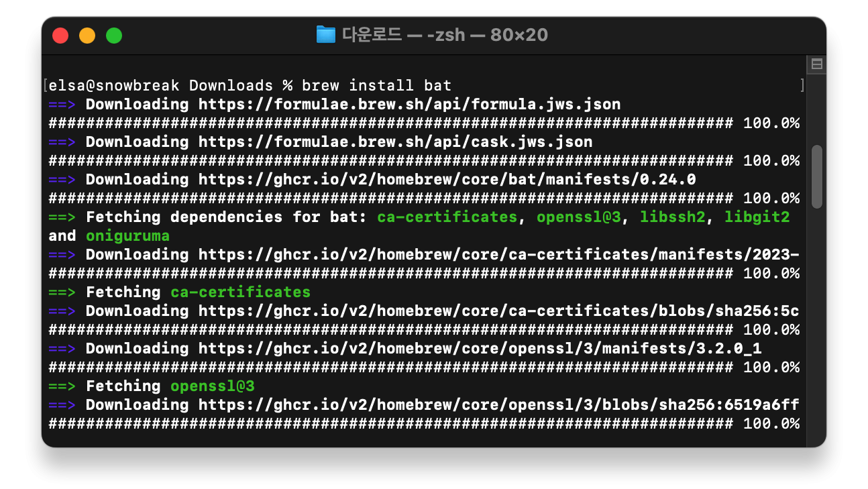868x489 pixels.
Task: Click the folder proxy icon in title bar
Action: point(325,34)
